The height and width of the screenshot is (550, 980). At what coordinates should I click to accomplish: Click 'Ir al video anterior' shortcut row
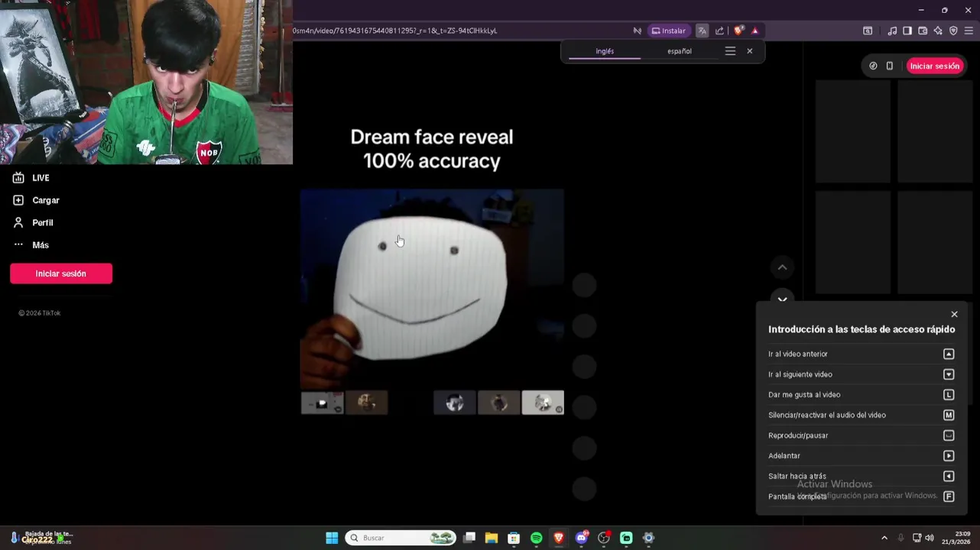862,354
